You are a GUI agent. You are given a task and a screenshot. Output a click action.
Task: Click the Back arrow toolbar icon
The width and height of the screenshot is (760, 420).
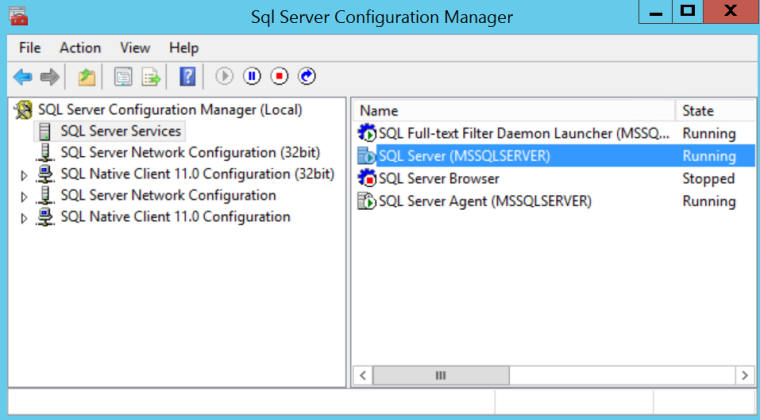pos(23,77)
